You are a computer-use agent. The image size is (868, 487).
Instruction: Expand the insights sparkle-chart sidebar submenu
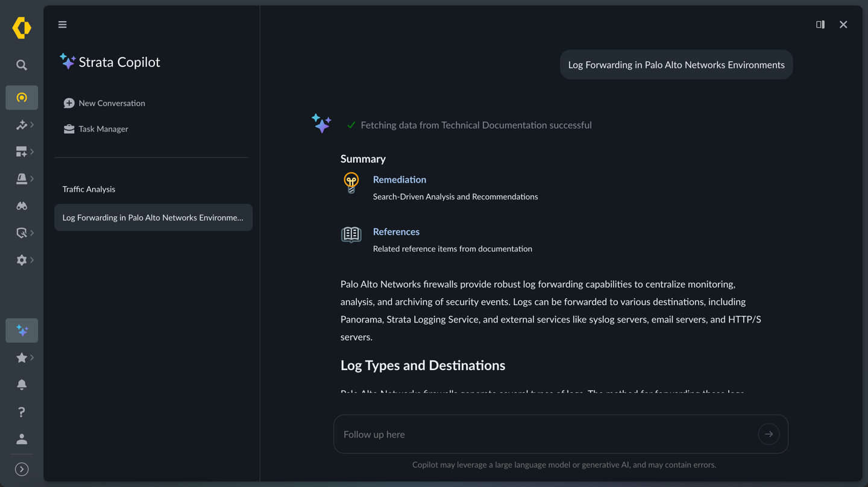click(x=23, y=125)
